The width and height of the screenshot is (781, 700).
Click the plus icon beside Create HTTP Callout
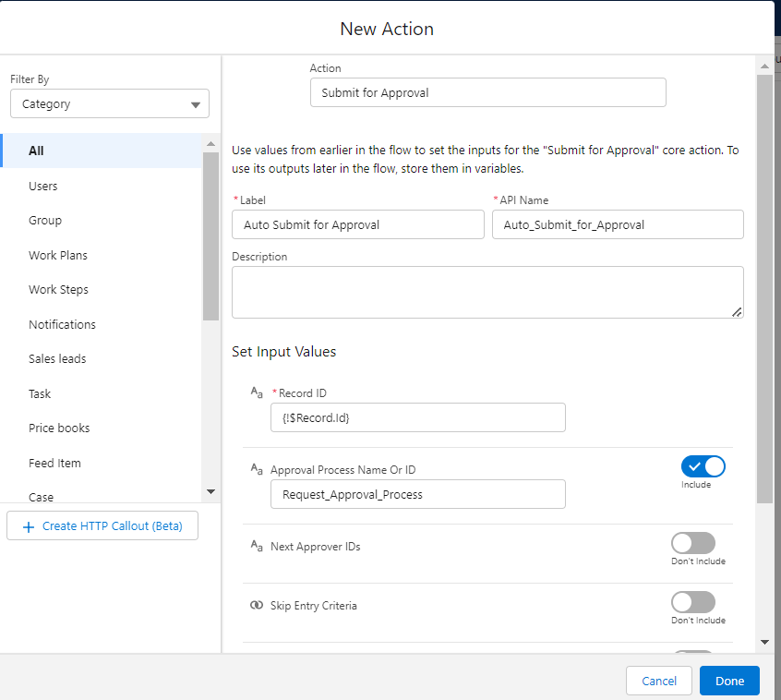(x=28, y=526)
